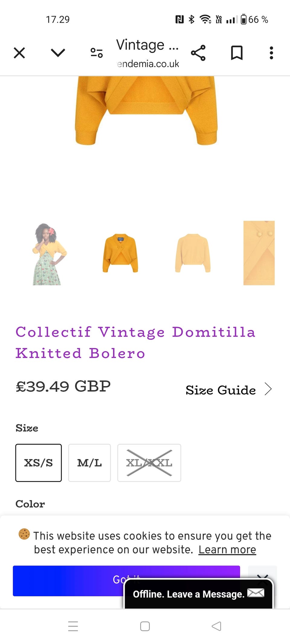Select the XS/S size option
The width and height of the screenshot is (290, 644).
(x=39, y=463)
